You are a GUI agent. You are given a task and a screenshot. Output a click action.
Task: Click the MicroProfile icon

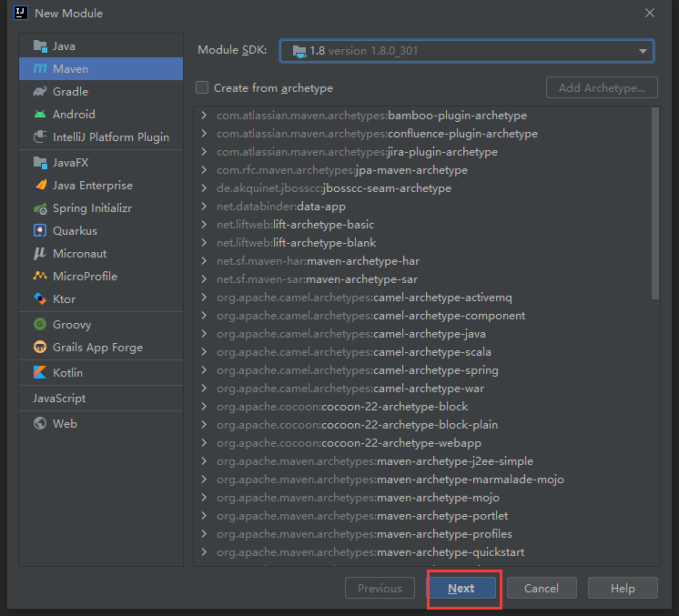(x=40, y=276)
